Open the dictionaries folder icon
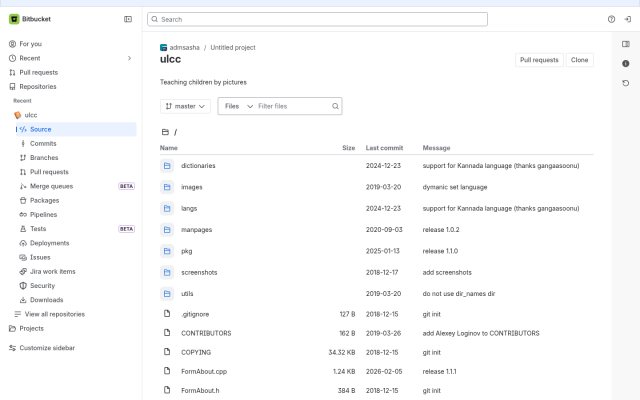Screen dimensions: 640x400 pyautogui.click(x=167, y=166)
